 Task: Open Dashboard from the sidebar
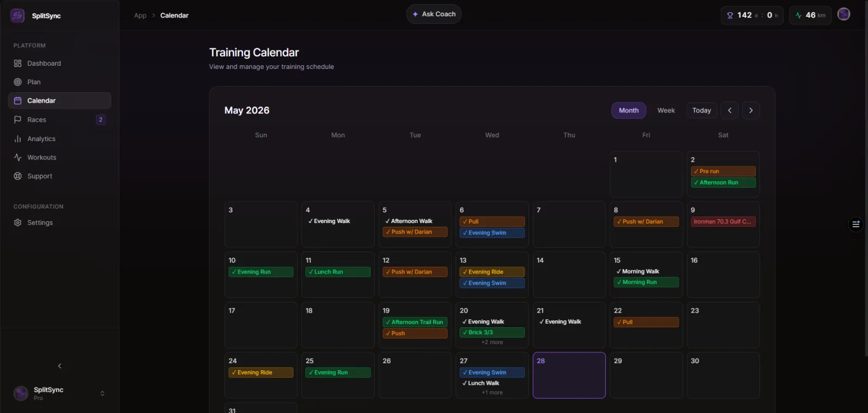60,63
